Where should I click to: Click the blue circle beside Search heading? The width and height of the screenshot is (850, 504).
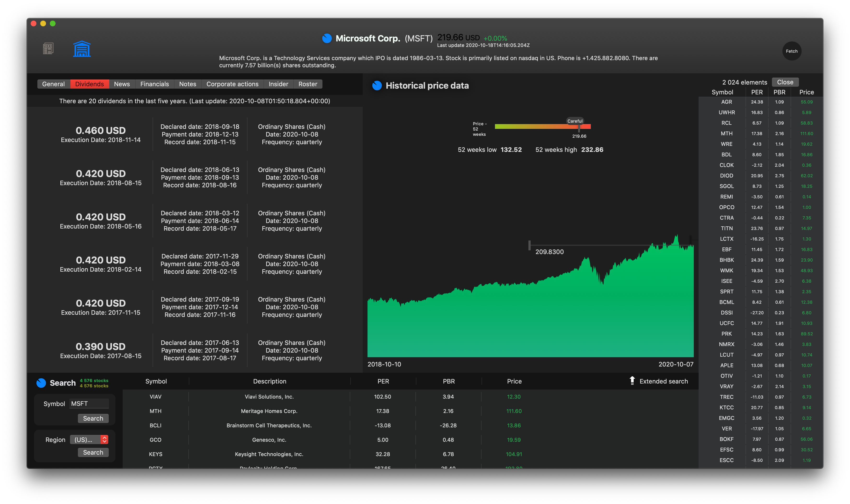41,383
